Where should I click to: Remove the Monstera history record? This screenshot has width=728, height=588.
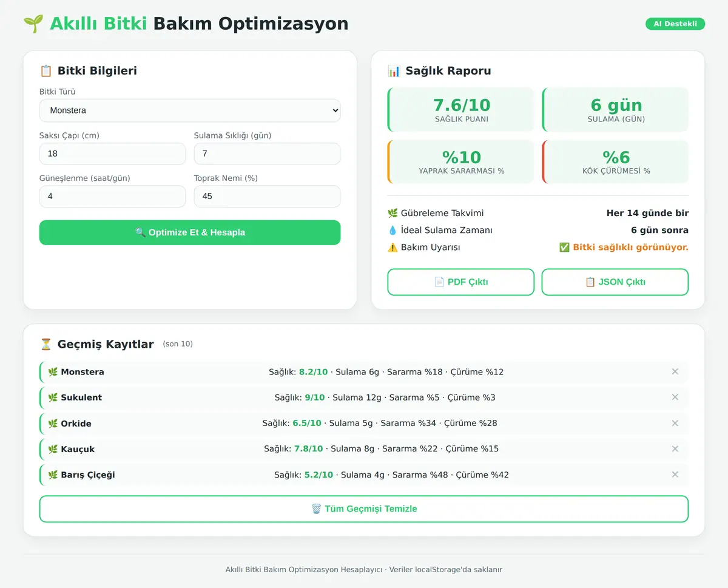pos(675,371)
